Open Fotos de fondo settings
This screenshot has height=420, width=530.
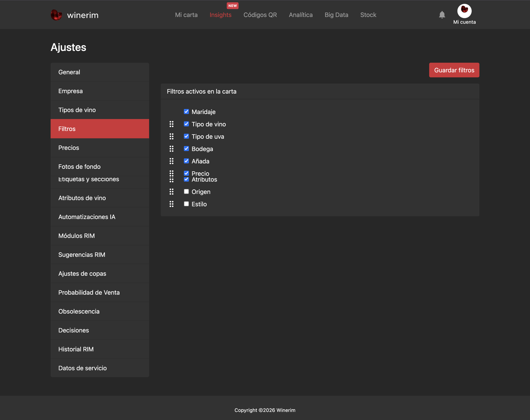coord(100,167)
